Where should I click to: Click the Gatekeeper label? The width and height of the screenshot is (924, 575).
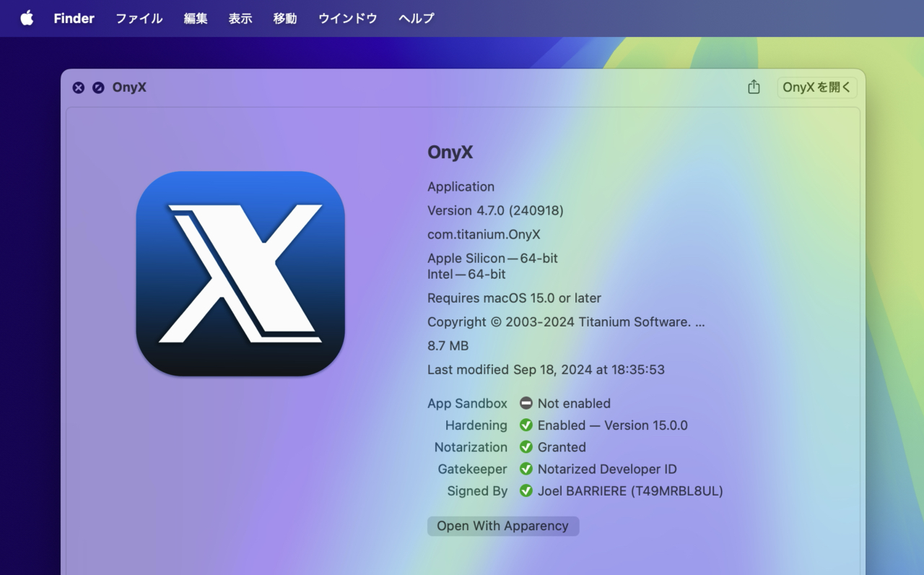pos(472,470)
